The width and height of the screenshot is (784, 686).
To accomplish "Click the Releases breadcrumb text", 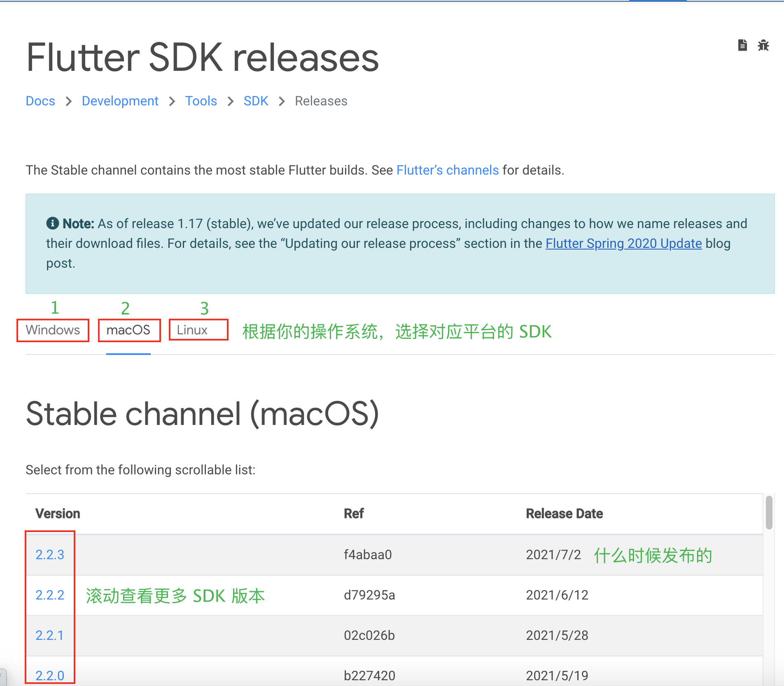I will point(321,101).
